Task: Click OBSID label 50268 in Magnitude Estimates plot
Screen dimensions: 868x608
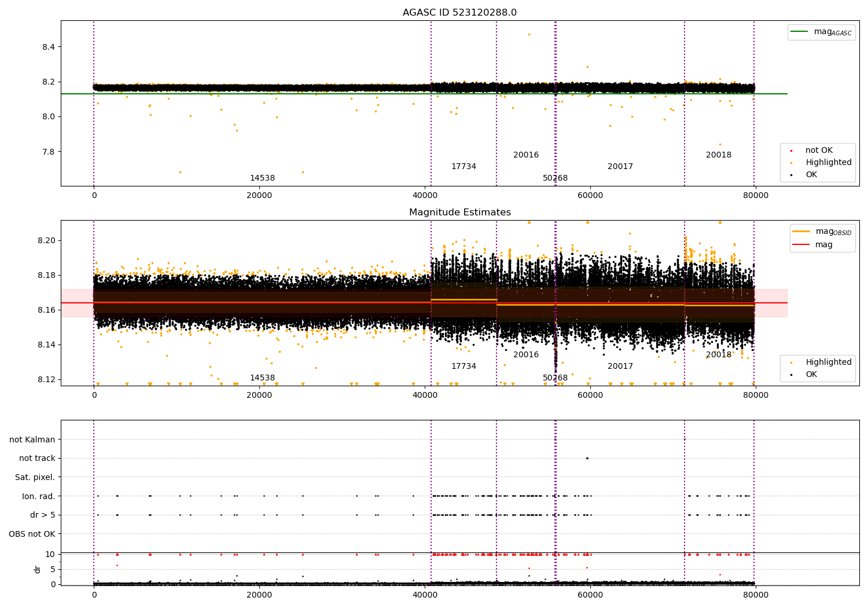Action: click(x=556, y=378)
